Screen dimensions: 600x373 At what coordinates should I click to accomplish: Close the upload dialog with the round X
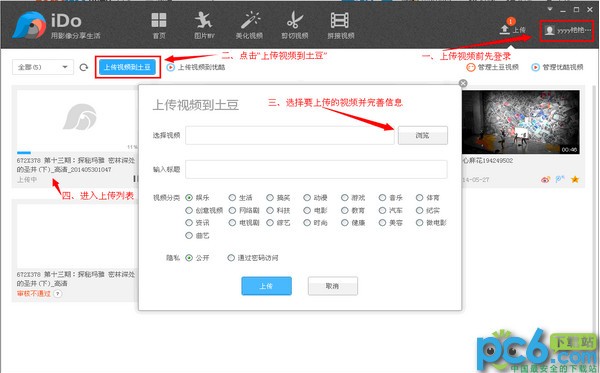(463, 83)
